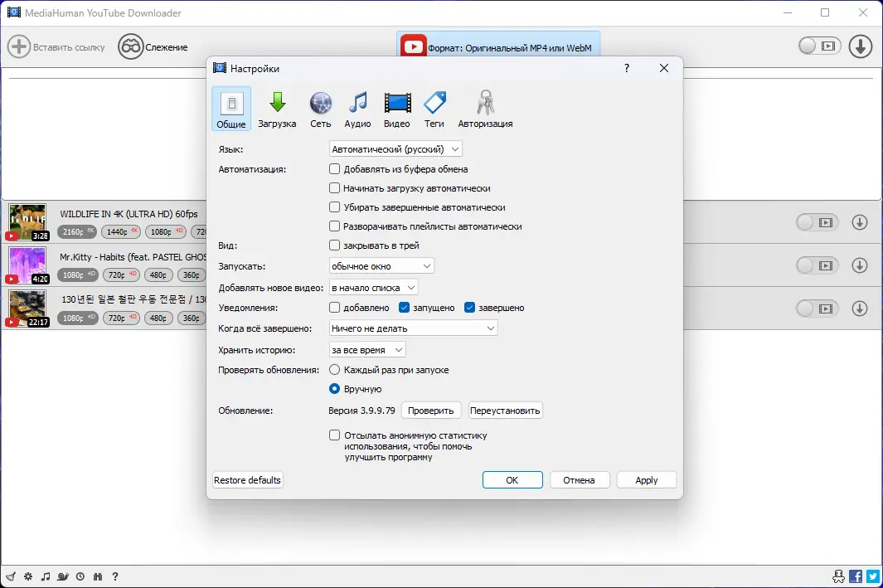Toggle video switch for WILDLIFE IN 4K row

(818, 222)
